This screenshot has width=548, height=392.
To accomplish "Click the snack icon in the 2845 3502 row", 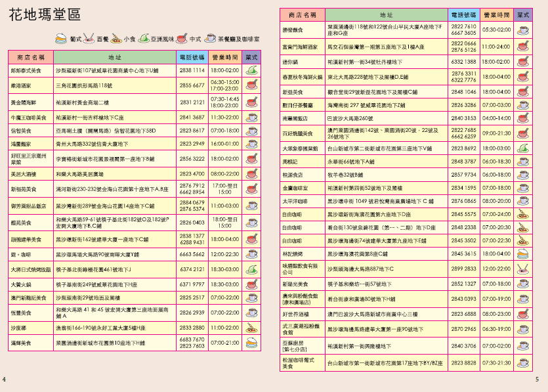I will (523, 240).
